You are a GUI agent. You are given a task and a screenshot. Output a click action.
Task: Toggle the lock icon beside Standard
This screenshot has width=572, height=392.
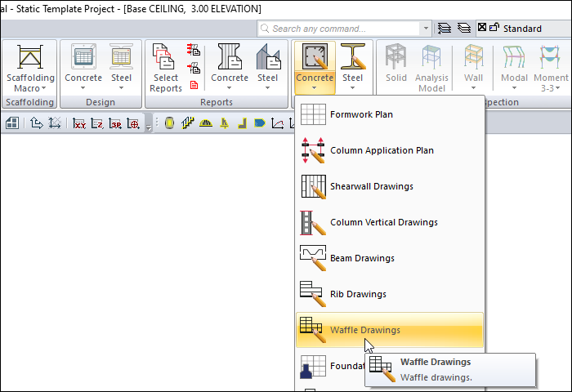(x=494, y=27)
